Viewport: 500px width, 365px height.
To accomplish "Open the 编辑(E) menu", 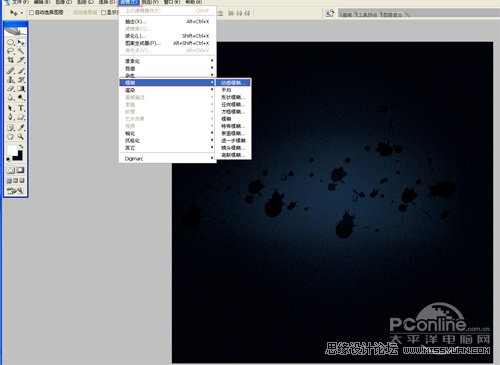I will 42,2.
